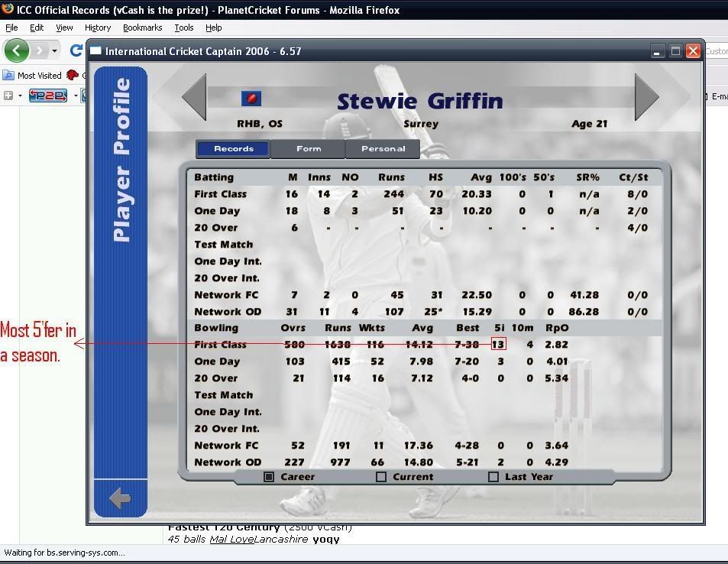Click the Firefox logo in the title bar
The image size is (728, 564).
point(8,9)
